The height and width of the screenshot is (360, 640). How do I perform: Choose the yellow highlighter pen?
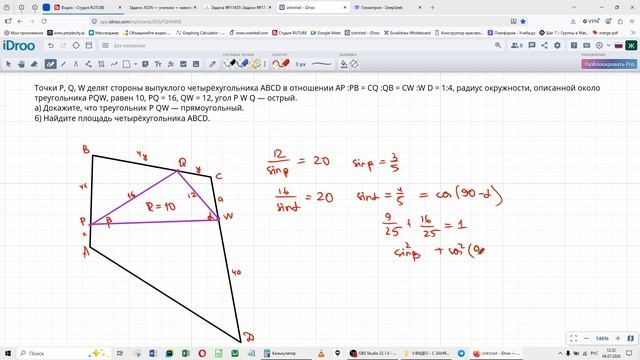256,64
